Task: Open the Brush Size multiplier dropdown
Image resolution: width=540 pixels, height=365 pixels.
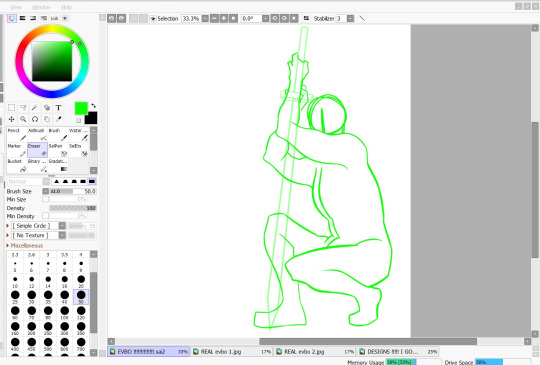Action: click(45, 191)
